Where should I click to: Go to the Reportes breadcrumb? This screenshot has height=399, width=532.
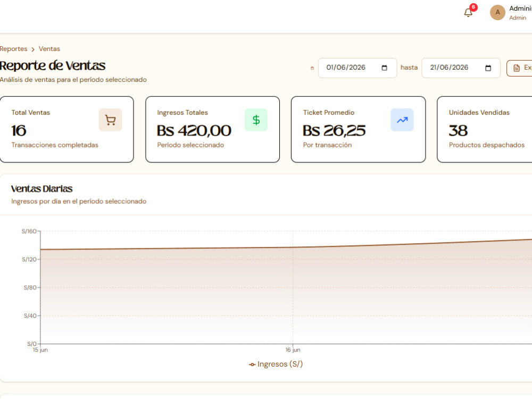(x=13, y=49)
